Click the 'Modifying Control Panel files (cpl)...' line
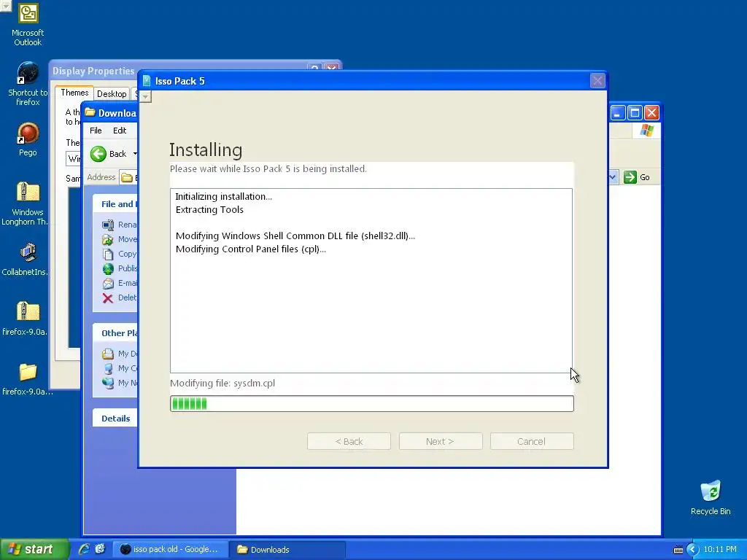Viewport: 747px width, 560px height. tap(251, 249)
